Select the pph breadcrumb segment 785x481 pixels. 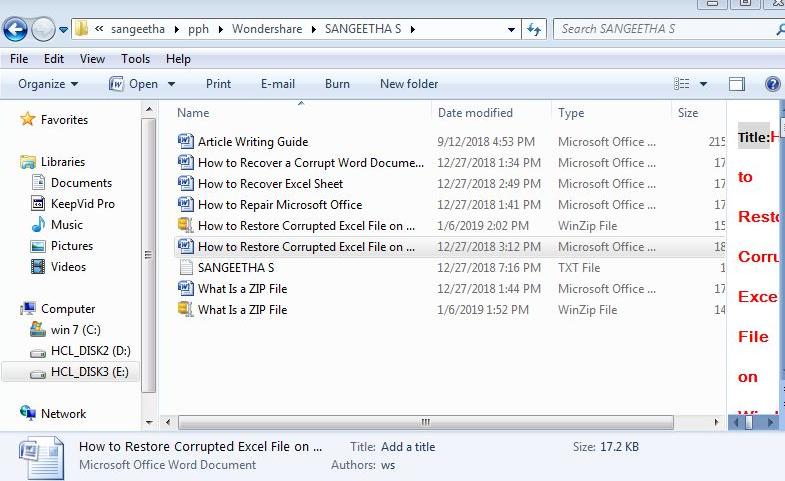[198, 29]
